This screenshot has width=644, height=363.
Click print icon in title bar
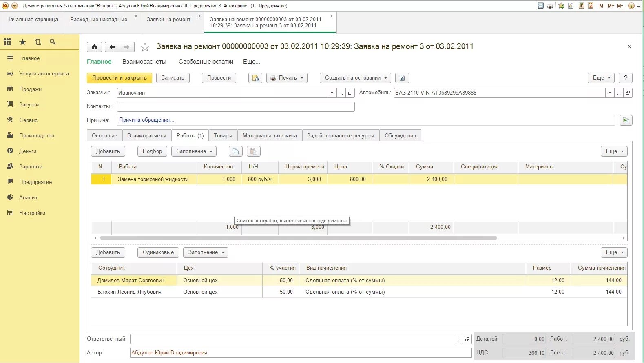pos(550,6)
